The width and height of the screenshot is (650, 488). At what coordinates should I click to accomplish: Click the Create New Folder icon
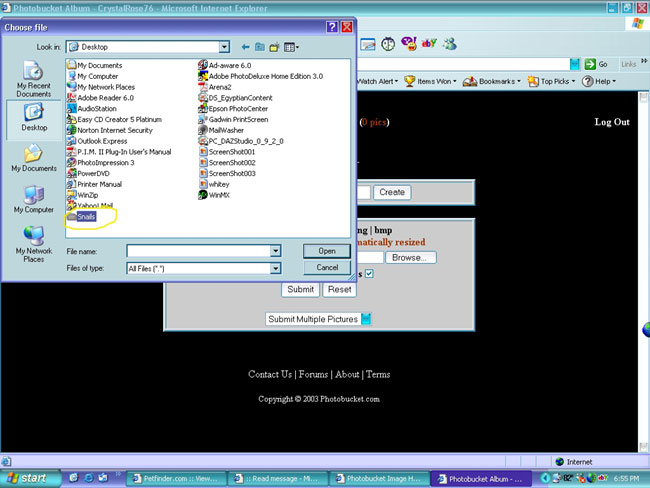(x=274, y=46)
